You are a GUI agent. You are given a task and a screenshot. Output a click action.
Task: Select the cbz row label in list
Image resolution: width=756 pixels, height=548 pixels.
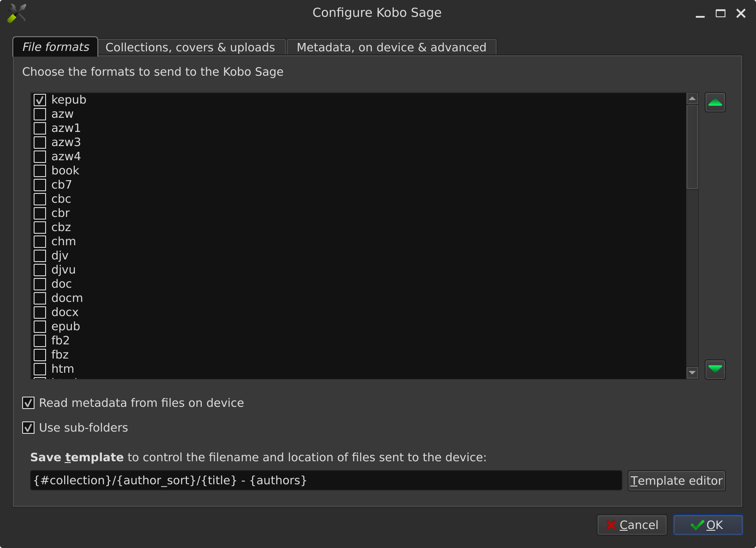(61, 228)
